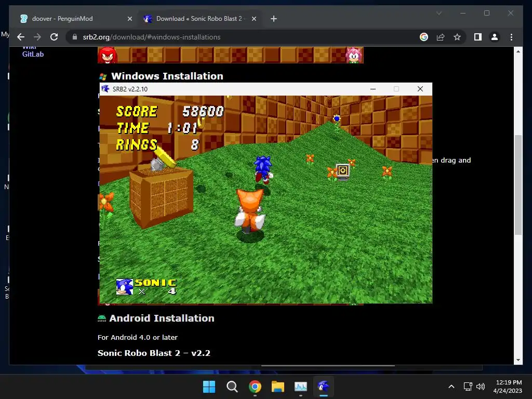Open Windows Search from the taskbar

232,387
